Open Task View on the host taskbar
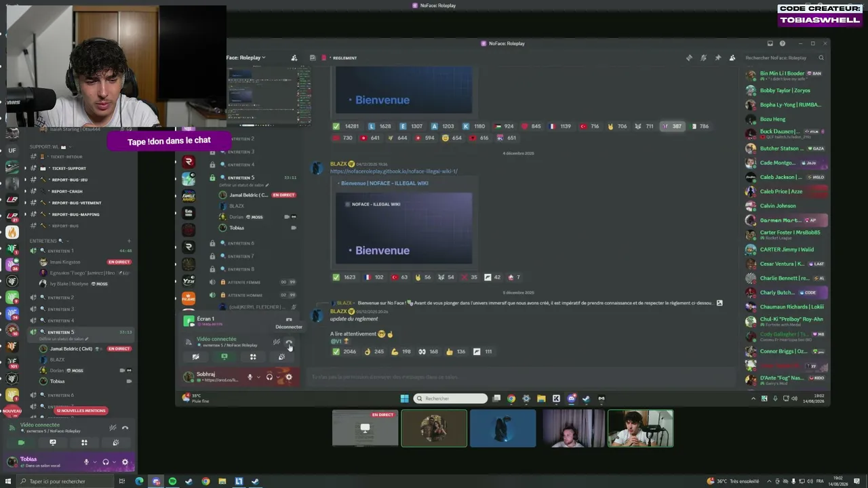The image size is (868, 488). pyautogui.click(x=121, y=481)
